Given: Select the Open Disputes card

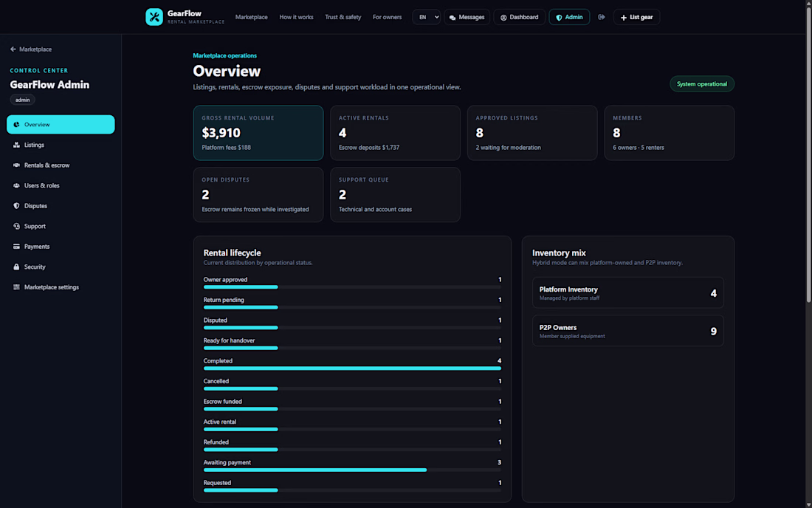Looking at the screenshot, I should coord(258,195).
